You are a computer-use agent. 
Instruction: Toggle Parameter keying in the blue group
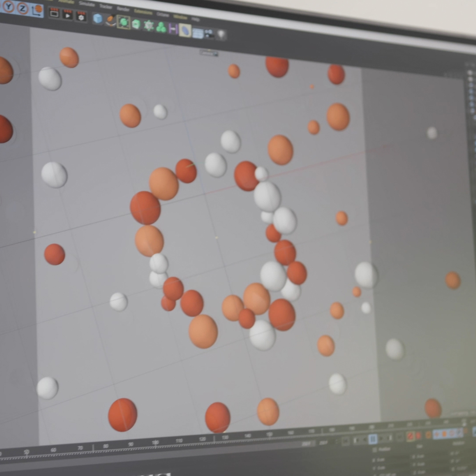[x=459, y=432]
